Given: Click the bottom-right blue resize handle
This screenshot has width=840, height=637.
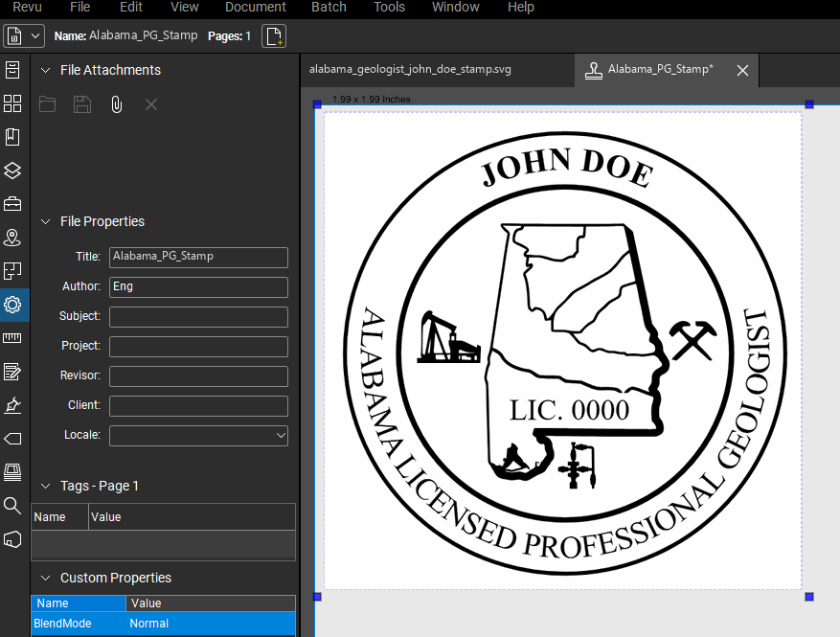Looking at the screenshot, I should 809,596.
